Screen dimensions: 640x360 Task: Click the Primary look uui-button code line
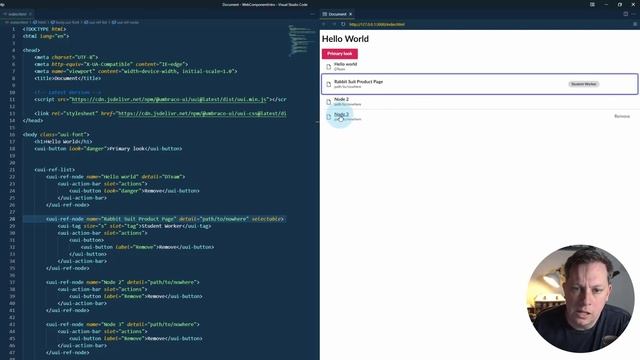(109, 149)
